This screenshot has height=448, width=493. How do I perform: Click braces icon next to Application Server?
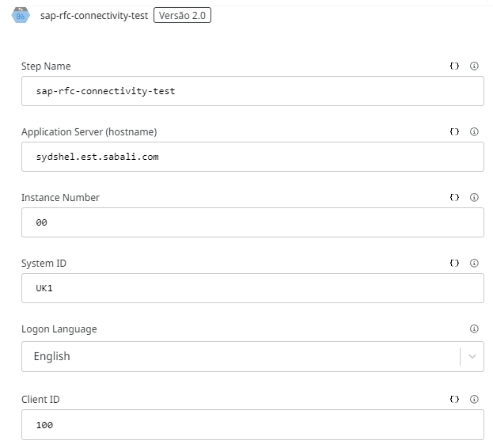454,132
